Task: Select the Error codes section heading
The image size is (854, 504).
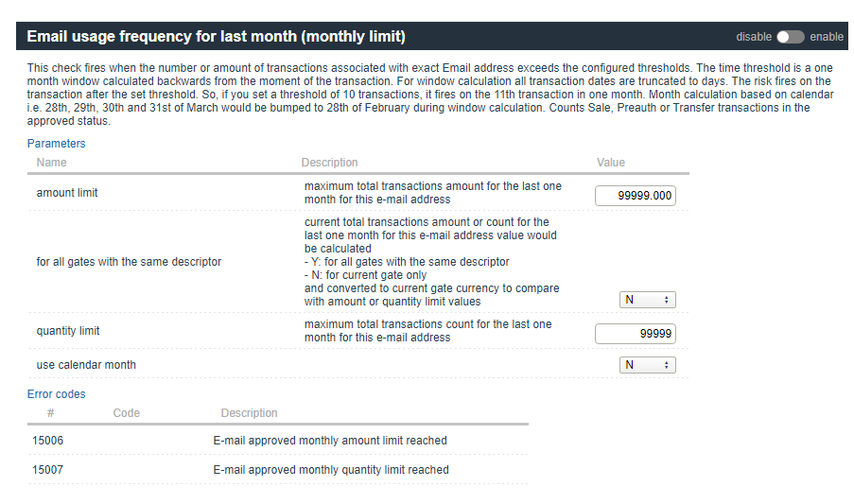Action: (56, 394)
